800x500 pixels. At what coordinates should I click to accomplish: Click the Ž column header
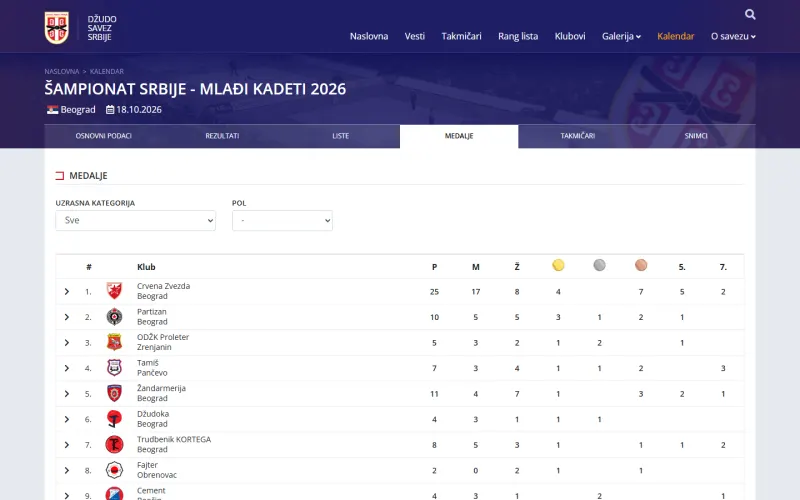pyautogui.click(x=517, y=267)
